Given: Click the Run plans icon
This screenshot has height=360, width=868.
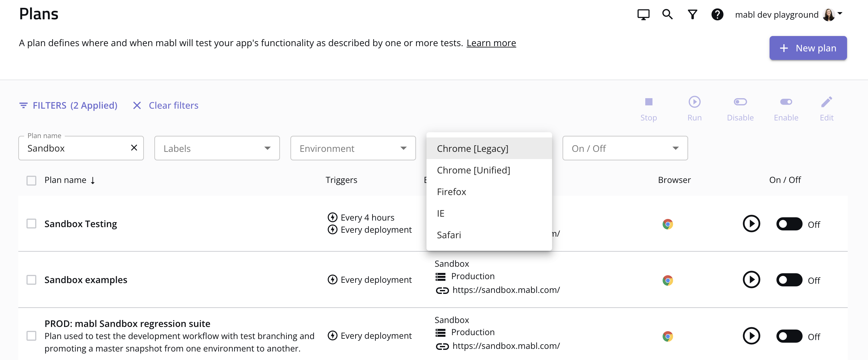Looking at the screenshot, I should [694, 102].
